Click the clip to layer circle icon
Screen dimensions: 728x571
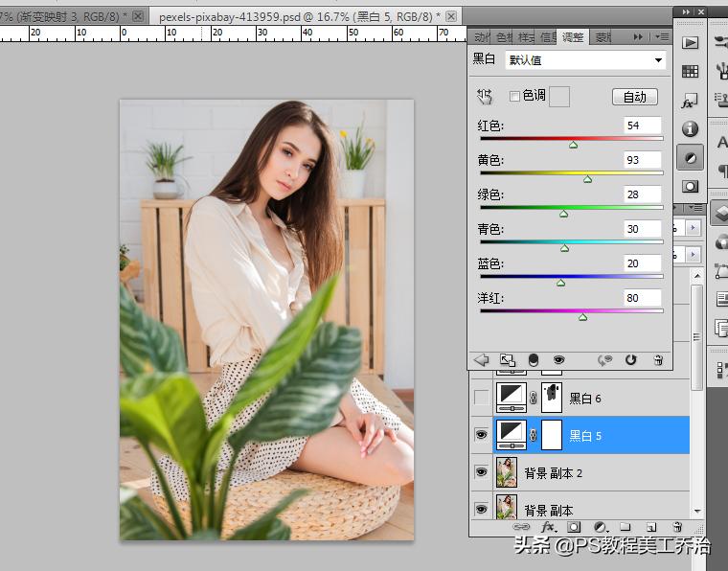[534, 360]
